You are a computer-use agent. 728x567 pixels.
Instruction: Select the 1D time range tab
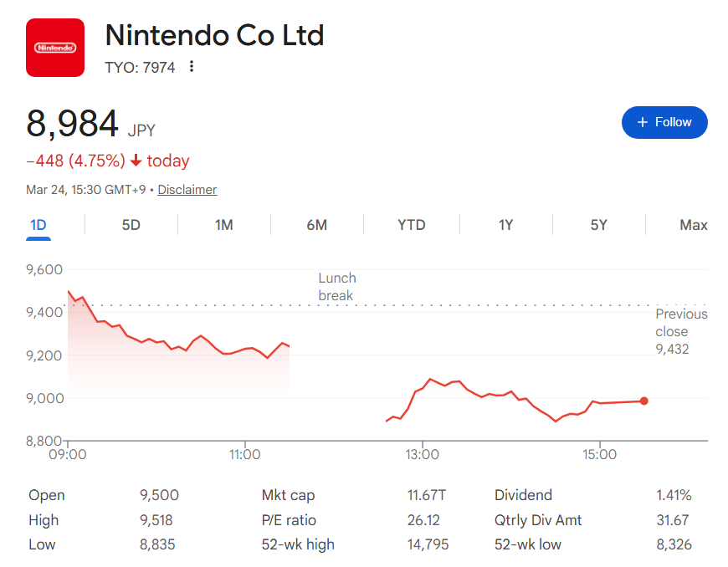[38, 225]
